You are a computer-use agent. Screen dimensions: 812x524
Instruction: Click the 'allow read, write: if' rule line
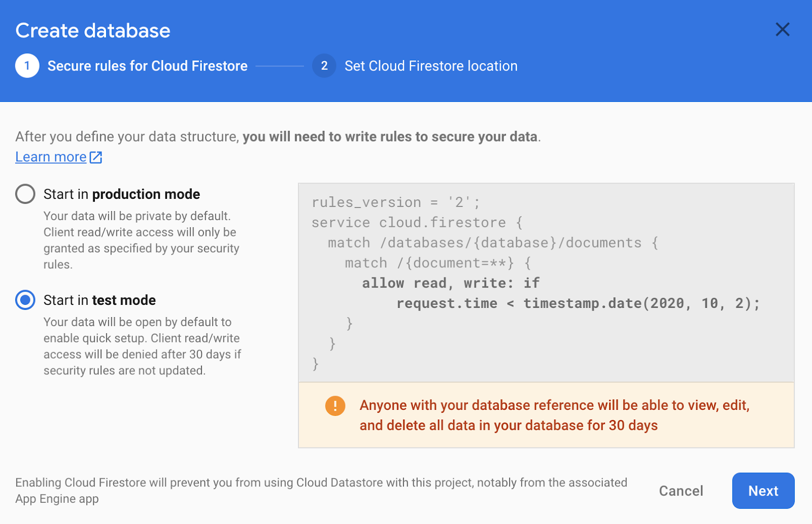pos(451,283)
